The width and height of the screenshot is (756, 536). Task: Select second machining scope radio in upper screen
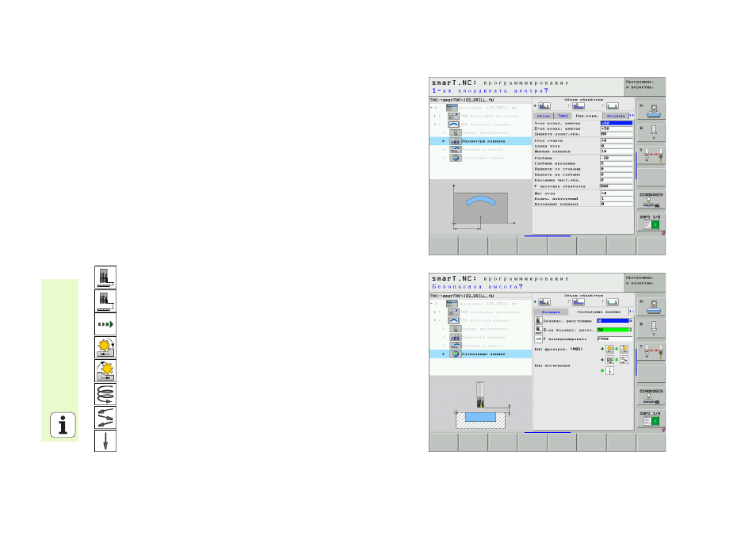(570, 105)
